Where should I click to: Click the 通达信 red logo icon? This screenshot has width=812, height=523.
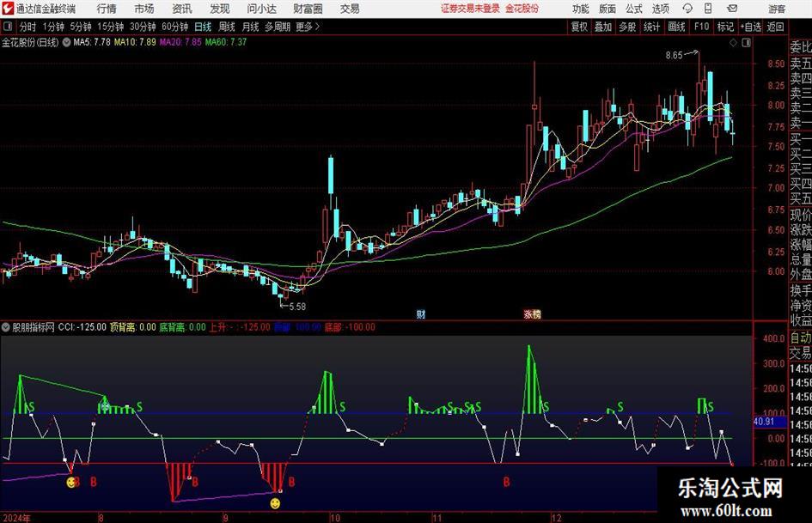pyautogui.click(x=8, y=9)
